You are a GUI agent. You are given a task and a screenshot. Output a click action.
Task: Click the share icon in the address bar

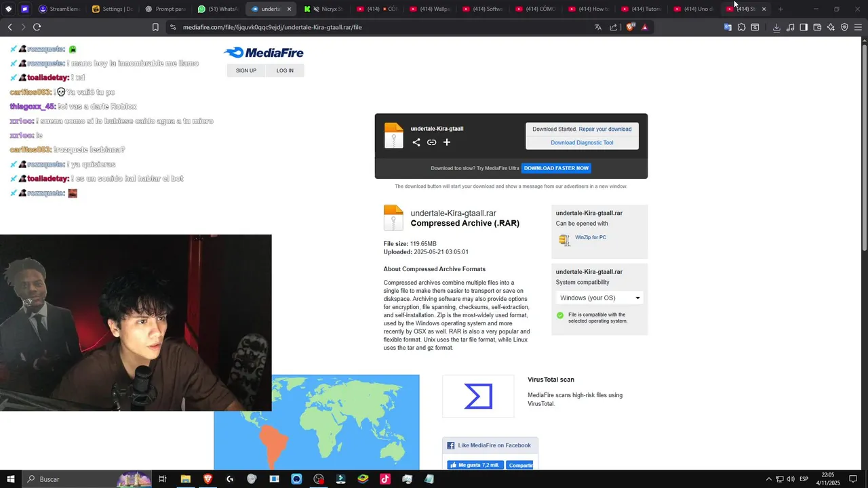[614, 27]
